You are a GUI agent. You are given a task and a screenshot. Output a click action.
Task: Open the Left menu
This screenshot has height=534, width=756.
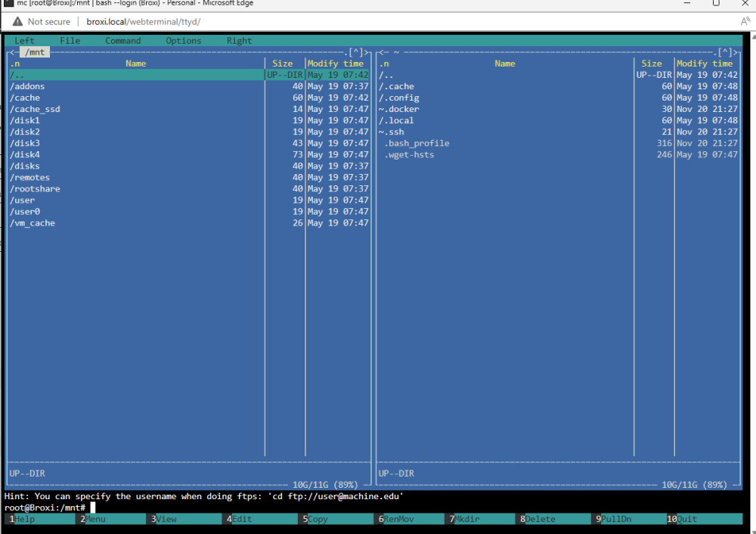coord(24,41)
